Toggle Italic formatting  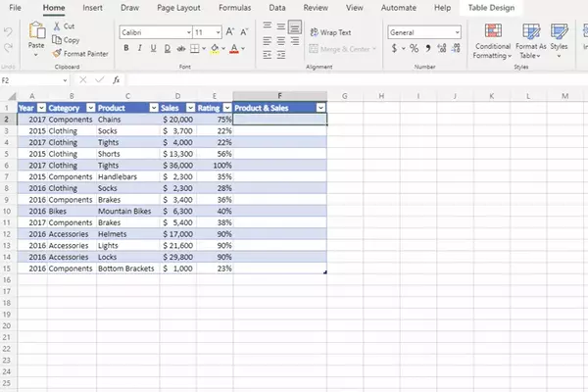[x=140, y=48]
